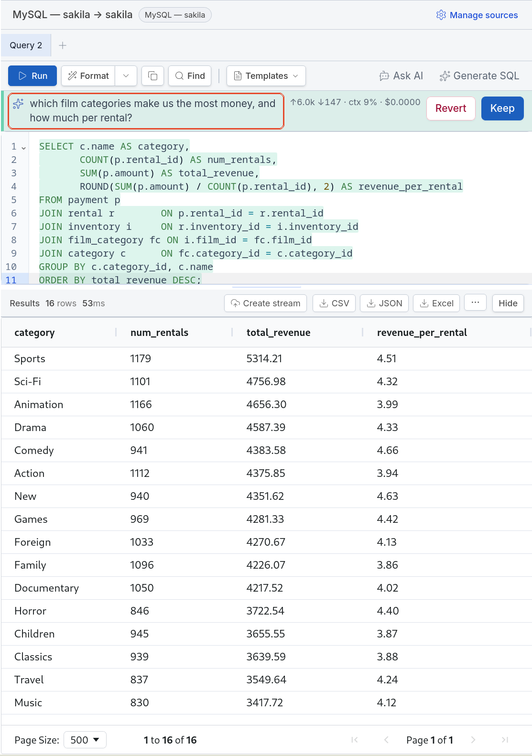Hide the results panel
Viewport: 532px width, 756px height.
coord(508,303)
